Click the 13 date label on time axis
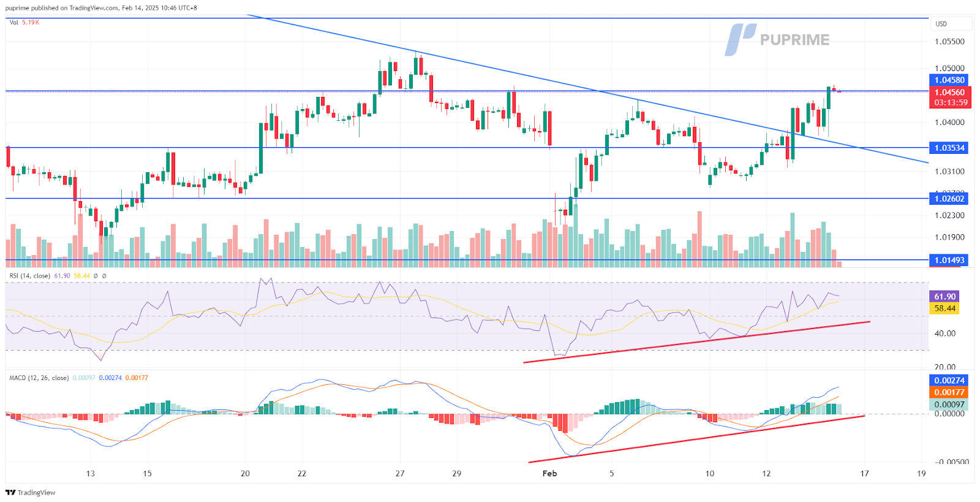Screen dimensions: 980x502 (91, 473)
